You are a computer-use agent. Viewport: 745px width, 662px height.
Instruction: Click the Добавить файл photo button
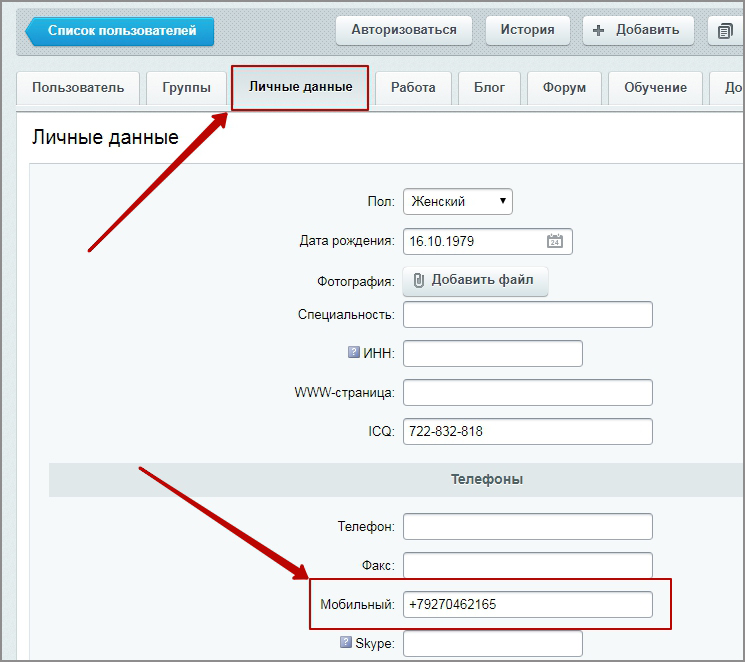pos(475,281)
